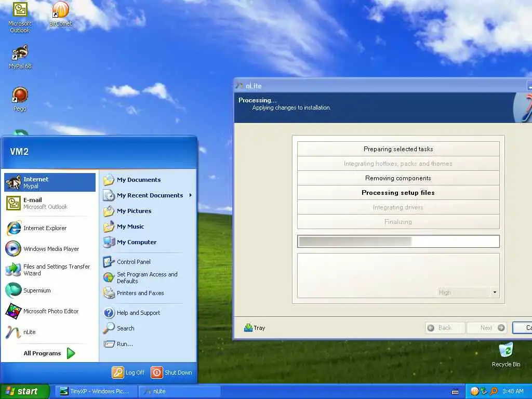Click the magnifier tray icon
The image size is (532, 399).
coord(494,391)
